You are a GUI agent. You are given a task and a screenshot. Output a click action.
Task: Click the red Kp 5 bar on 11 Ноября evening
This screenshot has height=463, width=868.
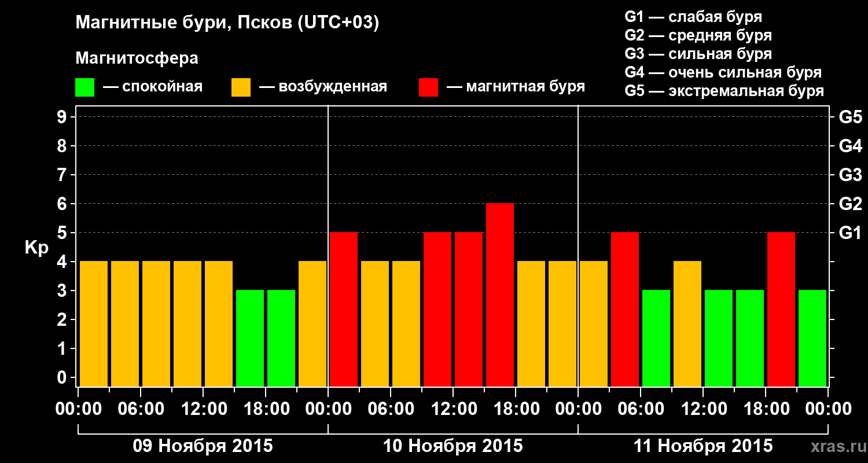[781, 309]
